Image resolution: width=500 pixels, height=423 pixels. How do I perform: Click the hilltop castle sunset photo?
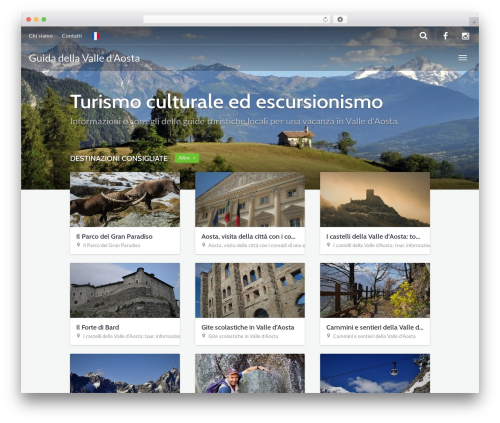coord(375,199)
